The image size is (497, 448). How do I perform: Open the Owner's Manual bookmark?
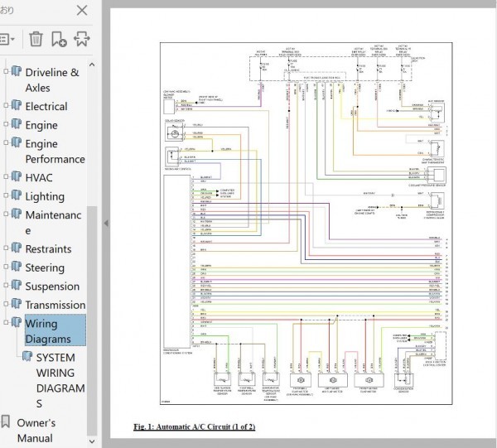pyautogui.click(x=36, y=431)
